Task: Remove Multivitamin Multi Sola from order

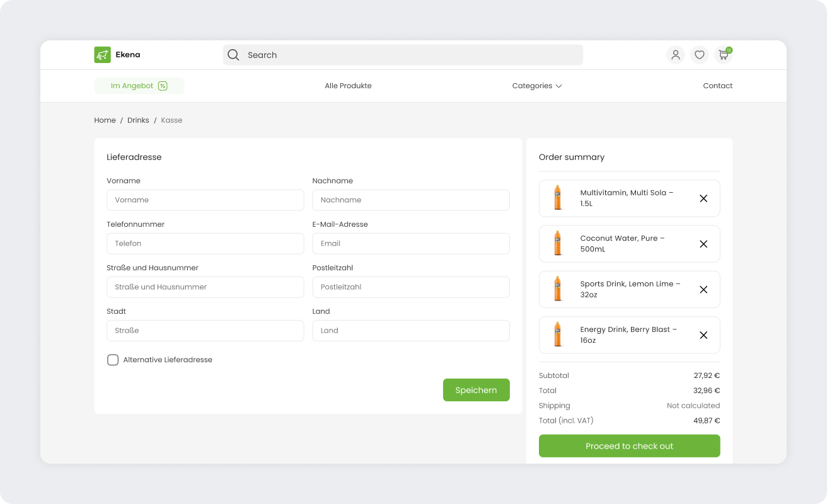Action: click(703, 198)
